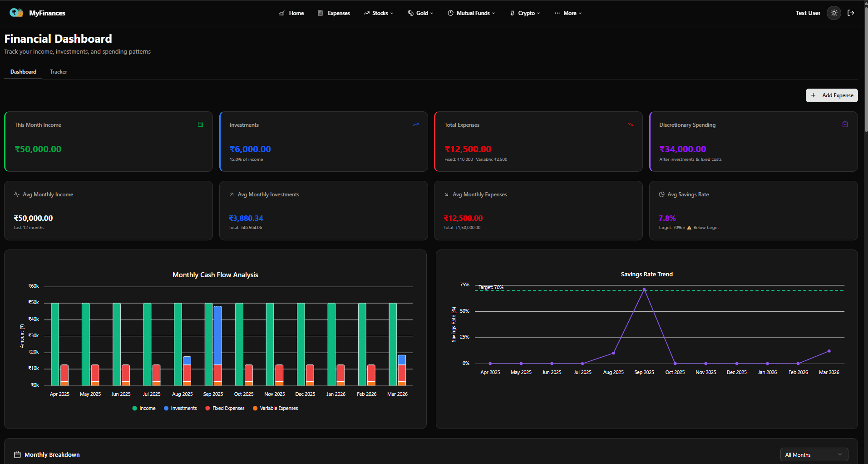Hide Fixed Expenses series via legend

point(225,408)
